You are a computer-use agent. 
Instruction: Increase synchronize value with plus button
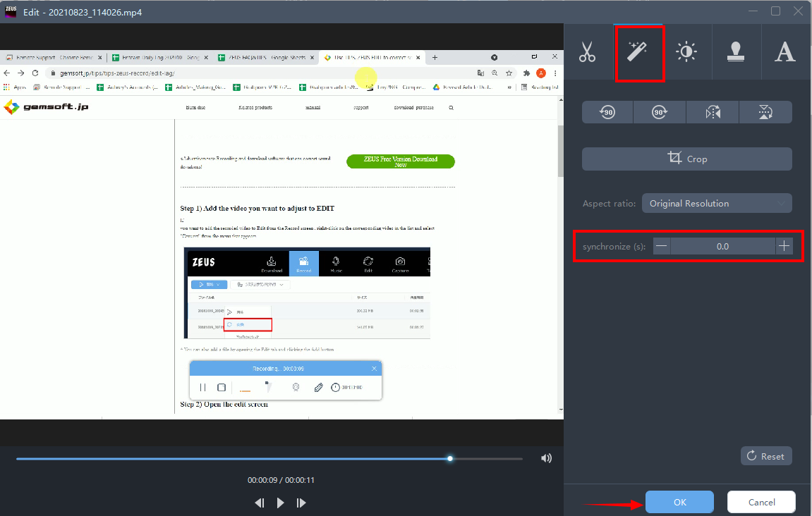tap(784, 246)
